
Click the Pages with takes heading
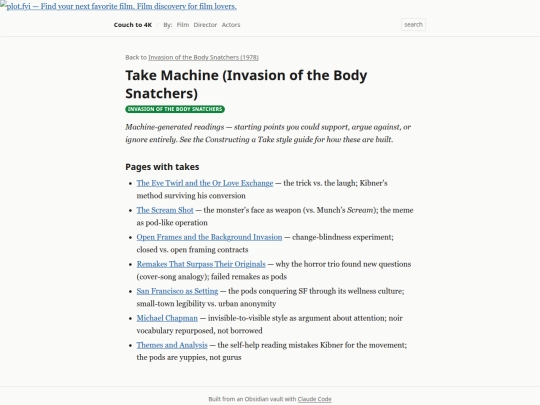(162, 167)
